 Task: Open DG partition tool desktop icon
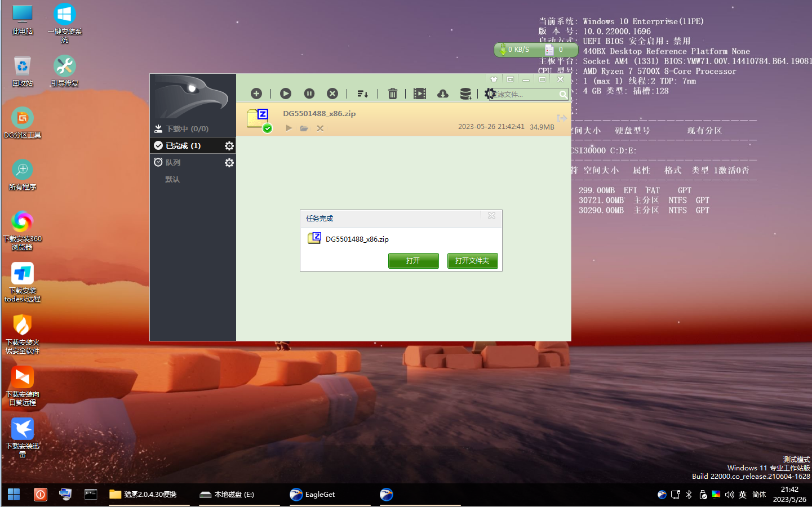[23, 123]
